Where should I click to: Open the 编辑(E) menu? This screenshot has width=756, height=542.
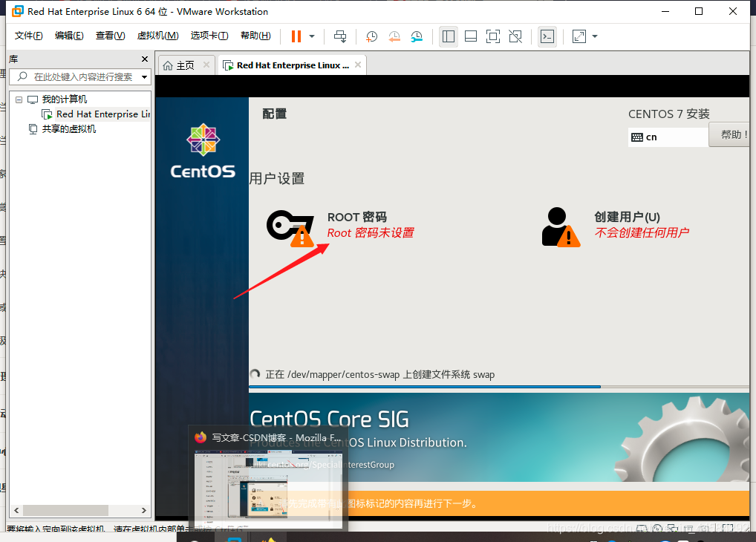pyautogui.click(x=69, y=36)
